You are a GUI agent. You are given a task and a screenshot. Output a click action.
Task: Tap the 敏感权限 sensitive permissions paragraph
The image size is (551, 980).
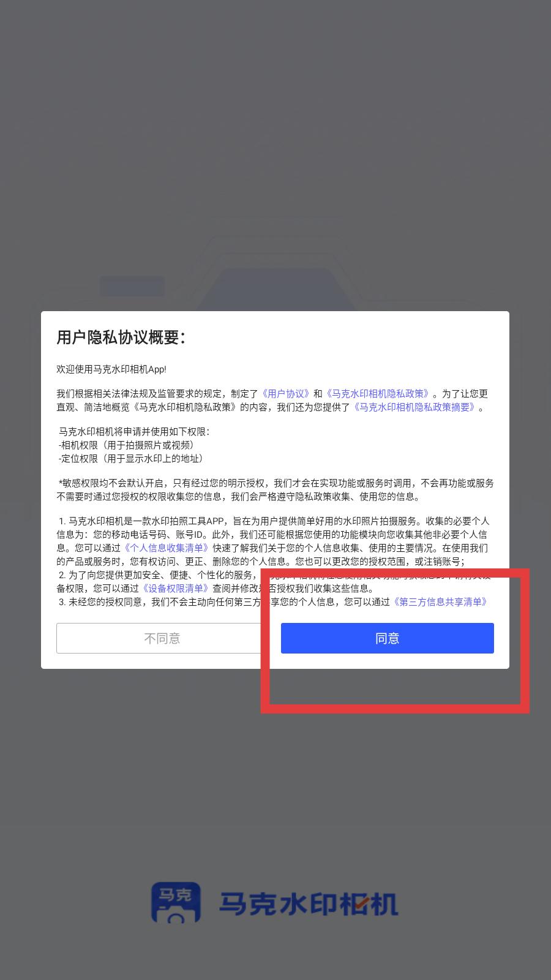[275, 489]
